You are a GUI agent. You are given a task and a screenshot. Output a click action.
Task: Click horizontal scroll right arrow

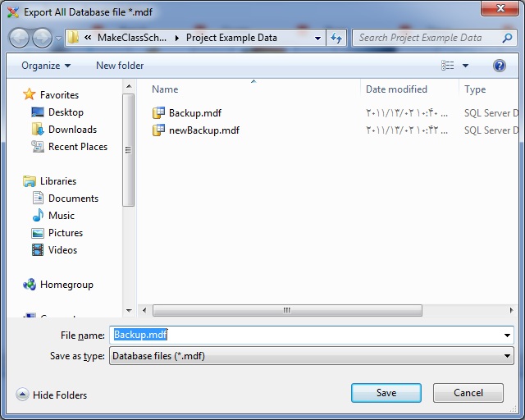(511, 310)
